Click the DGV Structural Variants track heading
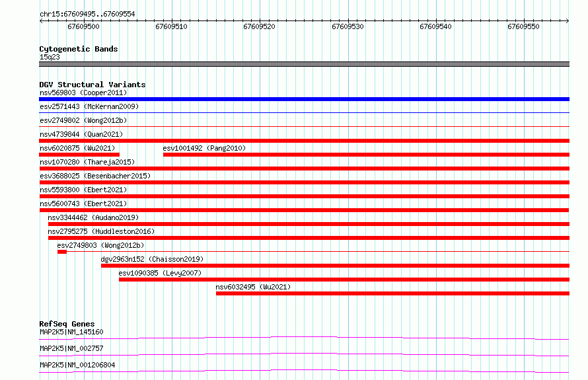 click(92, 85)
